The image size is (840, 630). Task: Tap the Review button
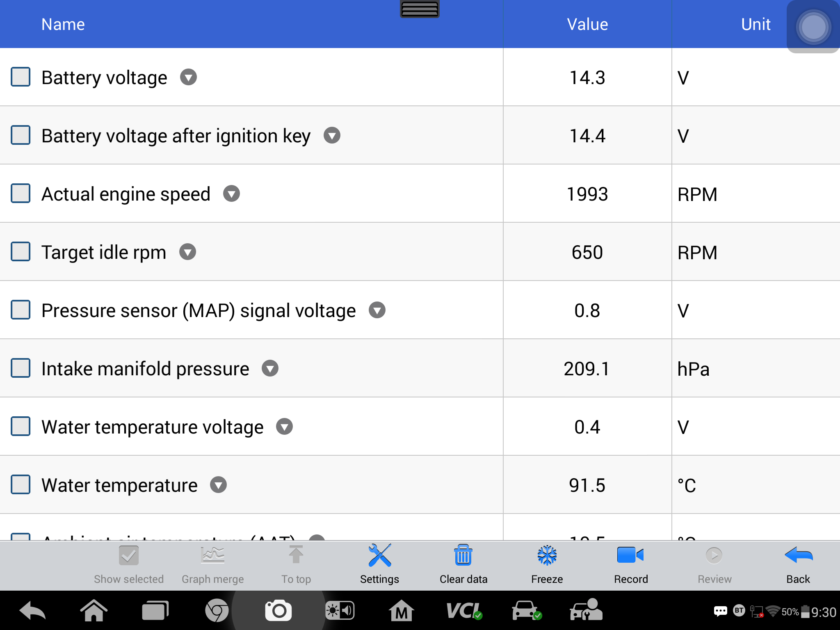(x=714, y=564)
